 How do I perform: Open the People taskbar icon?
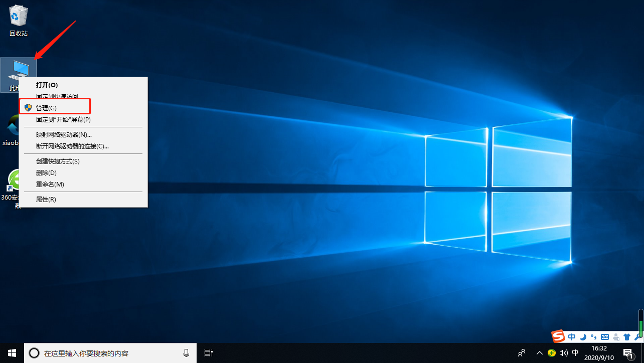[522, 353]
